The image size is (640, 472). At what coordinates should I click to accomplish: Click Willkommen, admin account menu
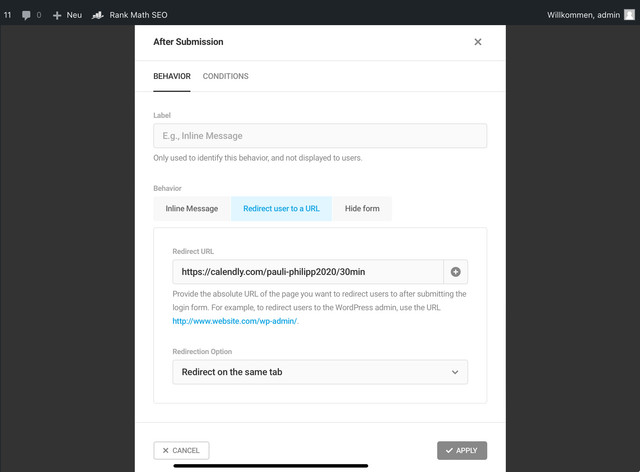coord(583,15)
